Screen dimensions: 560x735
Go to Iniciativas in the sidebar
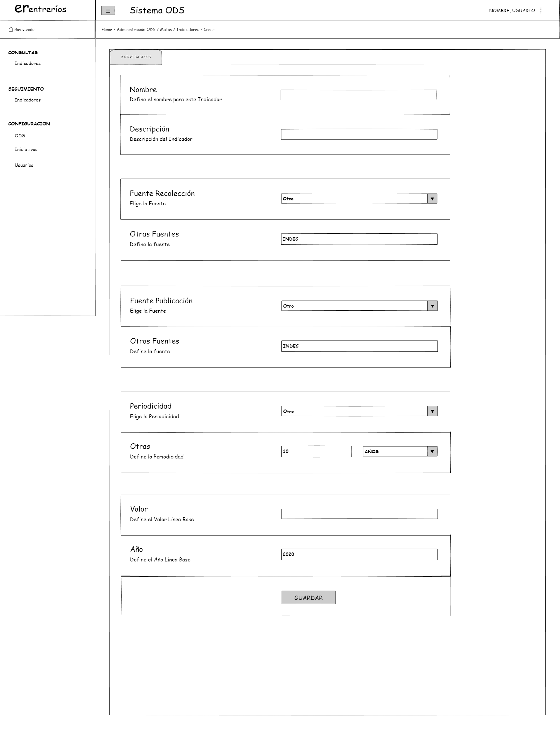[26, 149]
